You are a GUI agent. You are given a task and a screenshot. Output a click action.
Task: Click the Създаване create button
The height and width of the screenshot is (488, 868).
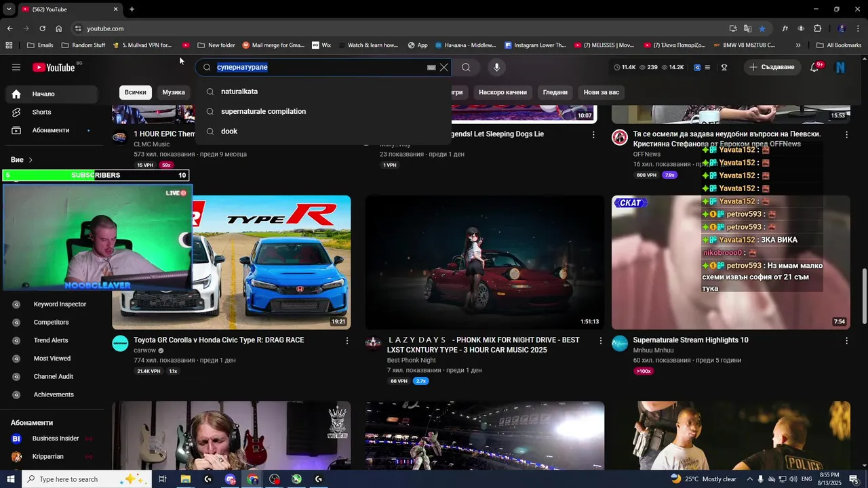(772, 67)
